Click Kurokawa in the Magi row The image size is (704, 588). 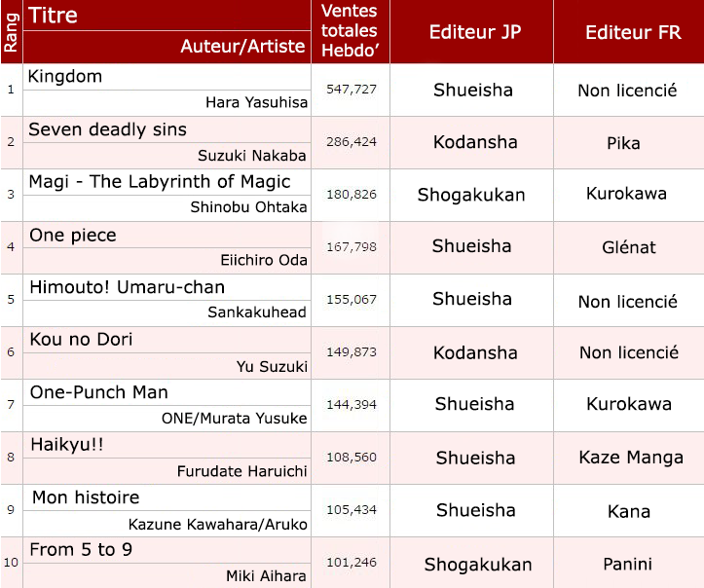626,194
